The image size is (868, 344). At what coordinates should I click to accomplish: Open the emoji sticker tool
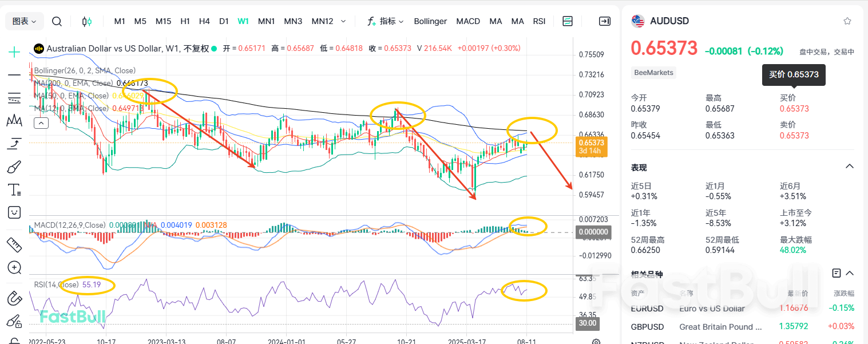point(14,212)
